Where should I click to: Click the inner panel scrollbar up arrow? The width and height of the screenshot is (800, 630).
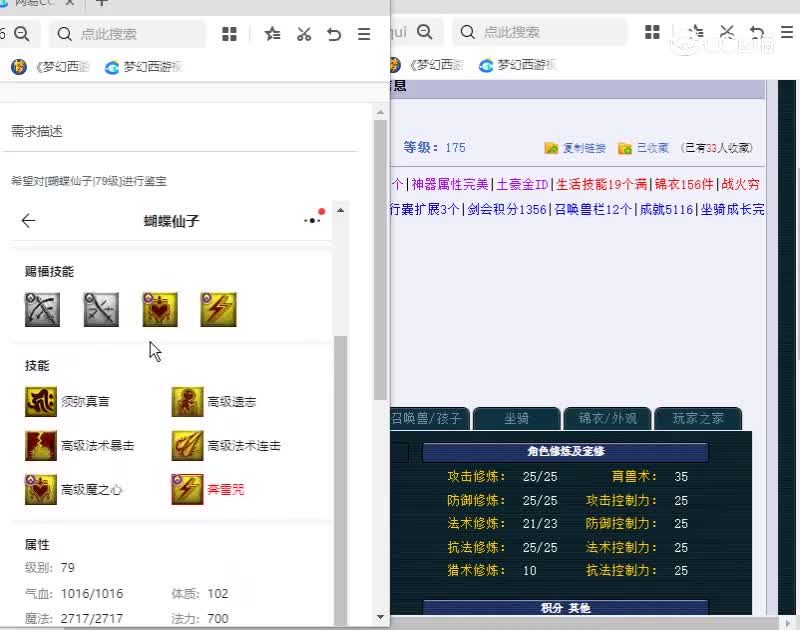coord(340,211)
